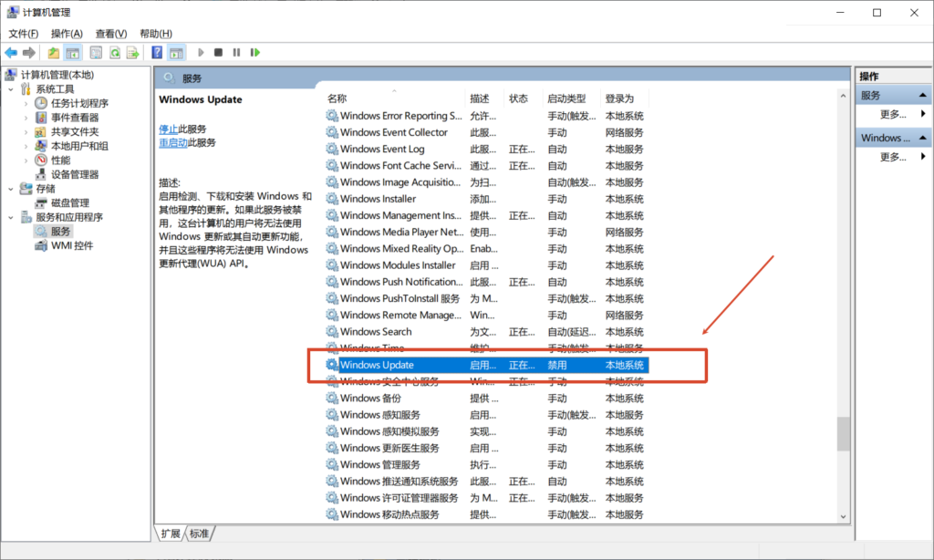Select the Windows Update service row
The height and width of the screenshot is (560, 934).
click(487, 365)
